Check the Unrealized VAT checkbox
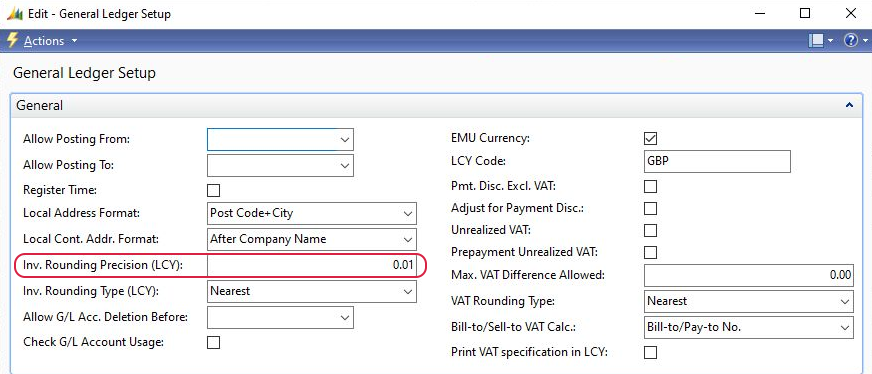 [x=650, y=230]
